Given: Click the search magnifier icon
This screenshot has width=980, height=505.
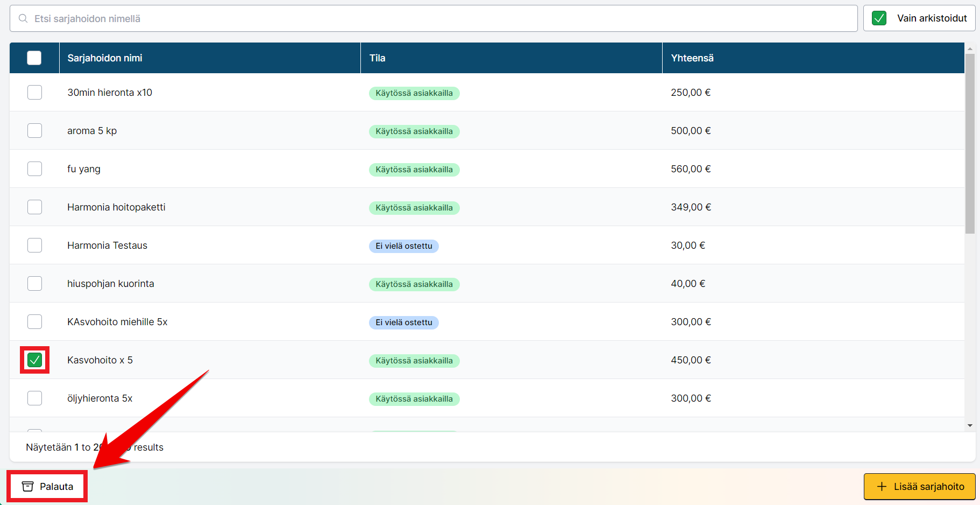Looking at the screenshot, I should pyautogui.click(x=23, y=19).
